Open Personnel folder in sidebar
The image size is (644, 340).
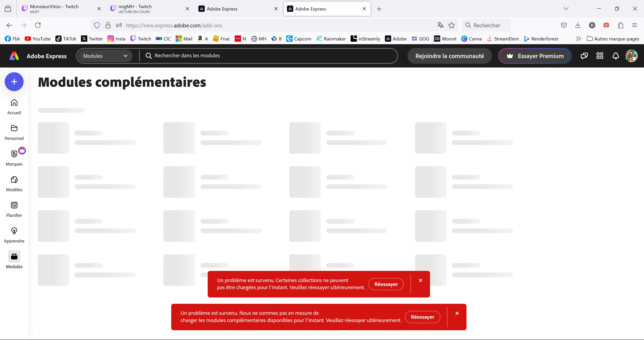[14, 132]
